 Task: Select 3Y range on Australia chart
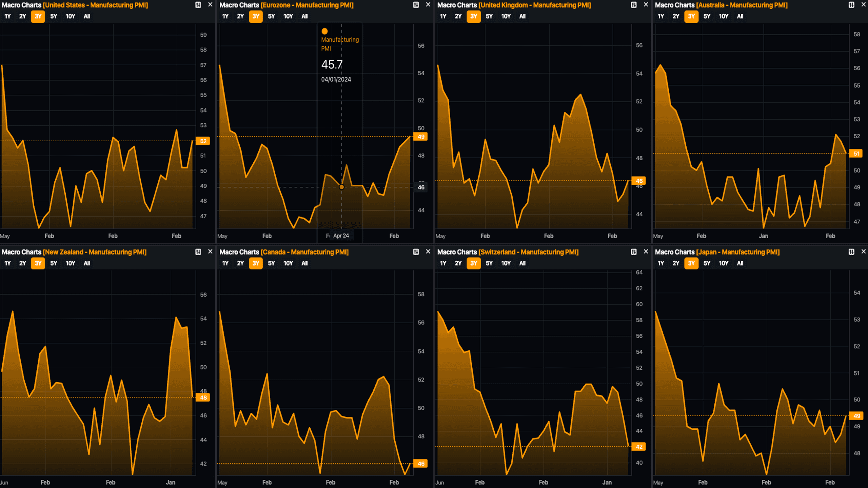click(691, 16)
